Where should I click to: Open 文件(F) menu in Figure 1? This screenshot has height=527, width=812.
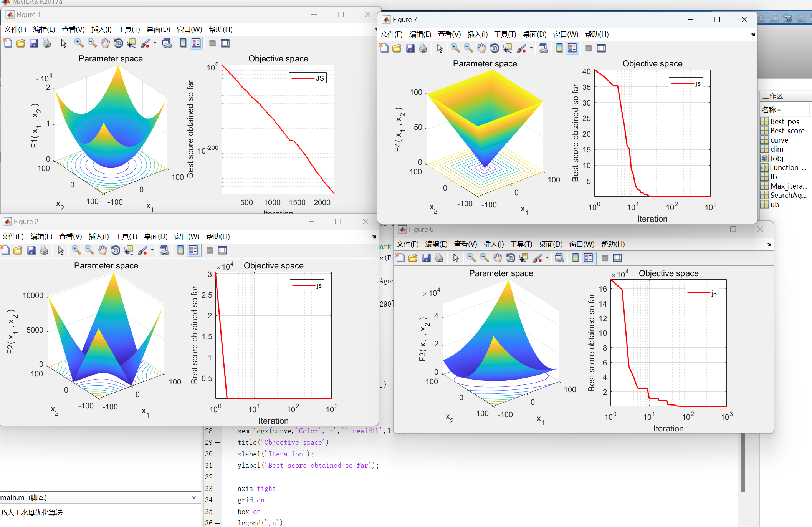15,30
